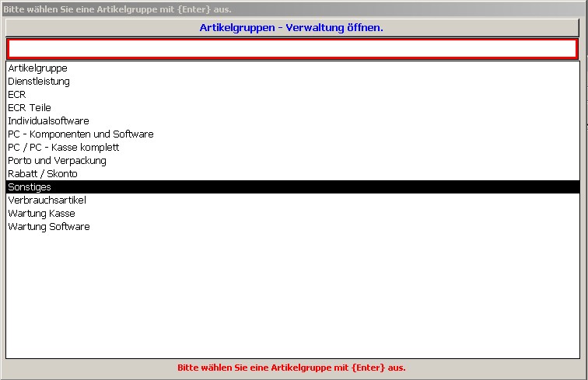The image size is (588, 380).
Task: Open the Artikelgruppen Verwaltung button
Action: click(292, 27)
